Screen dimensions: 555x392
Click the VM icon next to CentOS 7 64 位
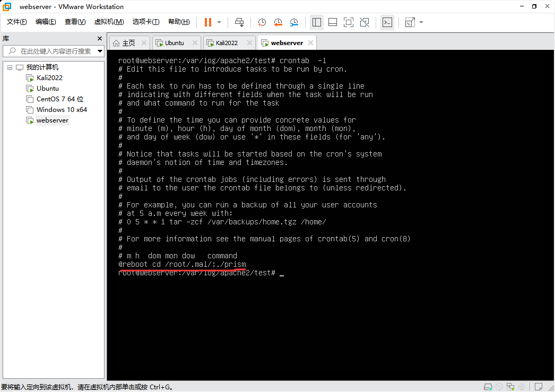[x=30, y=99]
